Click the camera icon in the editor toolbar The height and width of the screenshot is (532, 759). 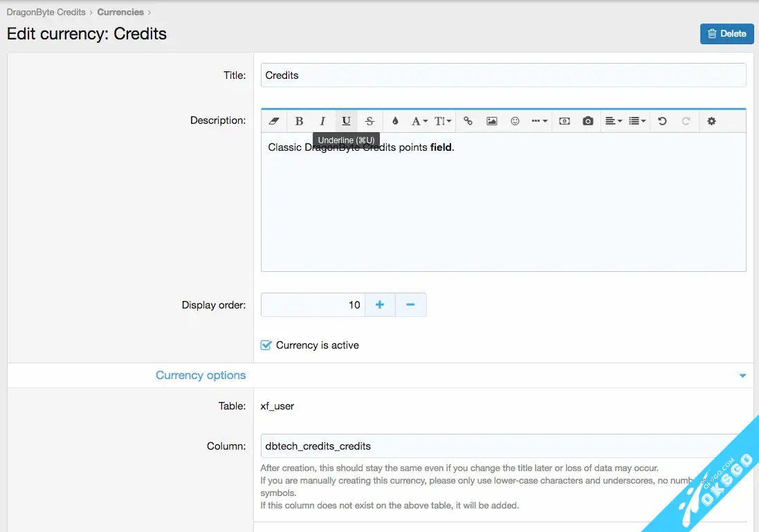point(587,121)
